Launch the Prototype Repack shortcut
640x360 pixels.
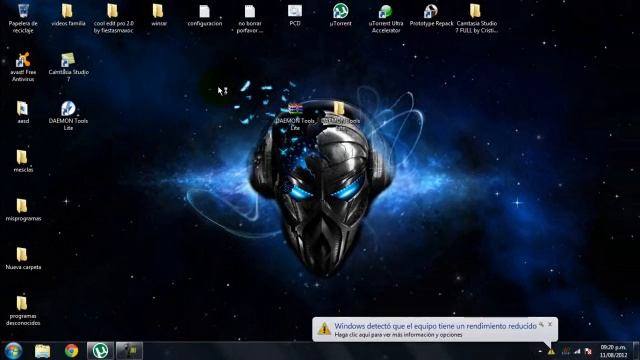(431, 16)
